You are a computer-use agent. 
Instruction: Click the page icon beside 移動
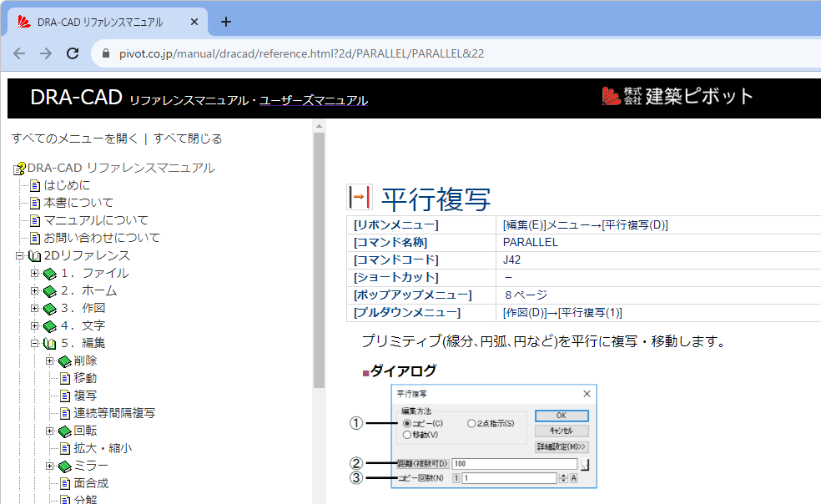coord(65,378)
